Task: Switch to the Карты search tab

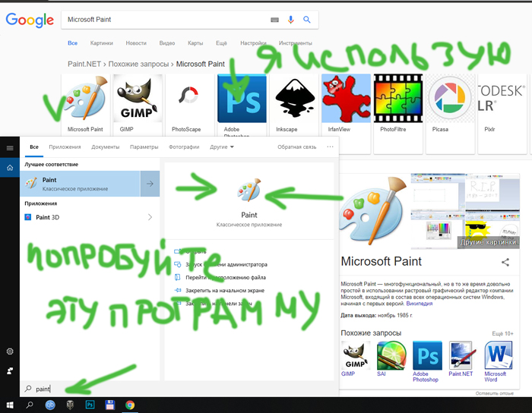Action: [195, 43]
